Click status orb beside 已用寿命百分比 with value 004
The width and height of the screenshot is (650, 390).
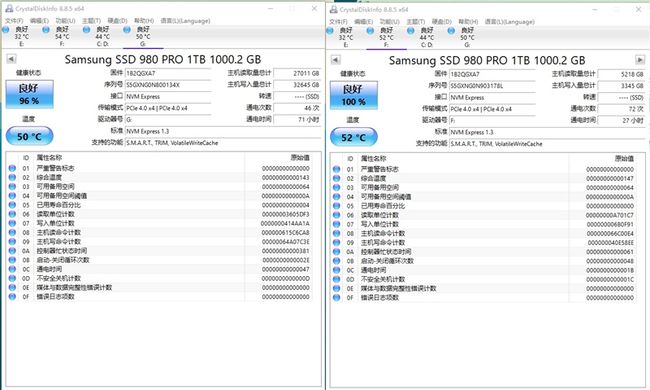tap(12, 205)
